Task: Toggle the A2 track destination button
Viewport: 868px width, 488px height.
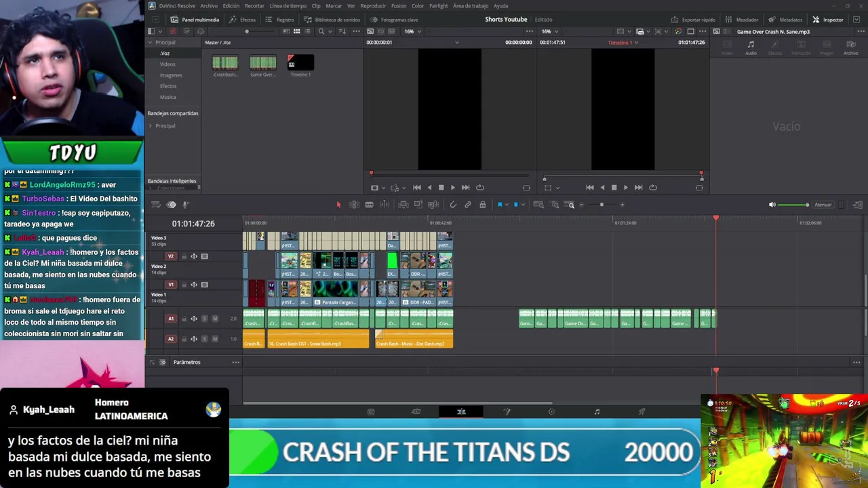Action: pos(171,339)
